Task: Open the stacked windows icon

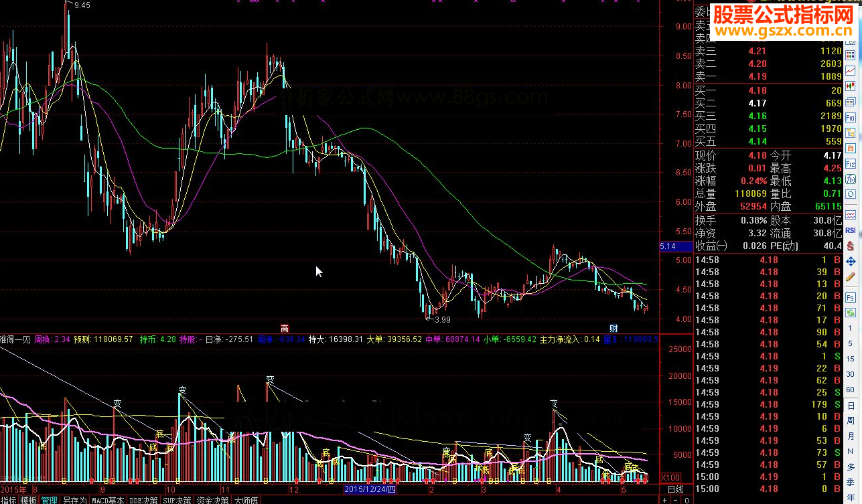Action: click(851, 101)
